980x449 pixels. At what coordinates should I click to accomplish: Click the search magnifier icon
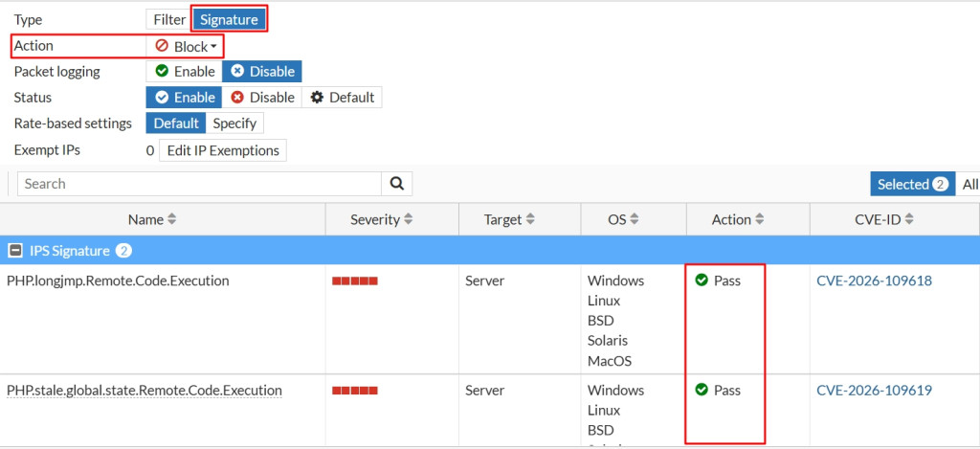click(397, 184)
